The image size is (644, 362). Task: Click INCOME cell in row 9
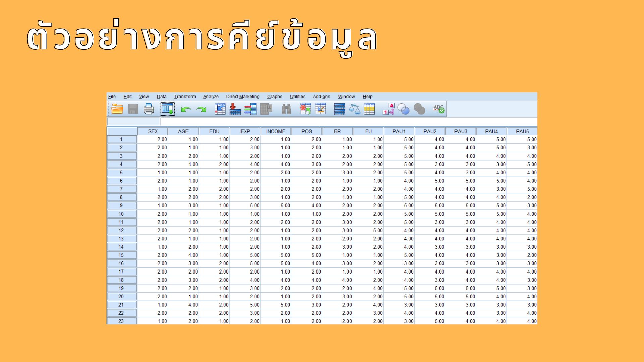pos(276,205)
